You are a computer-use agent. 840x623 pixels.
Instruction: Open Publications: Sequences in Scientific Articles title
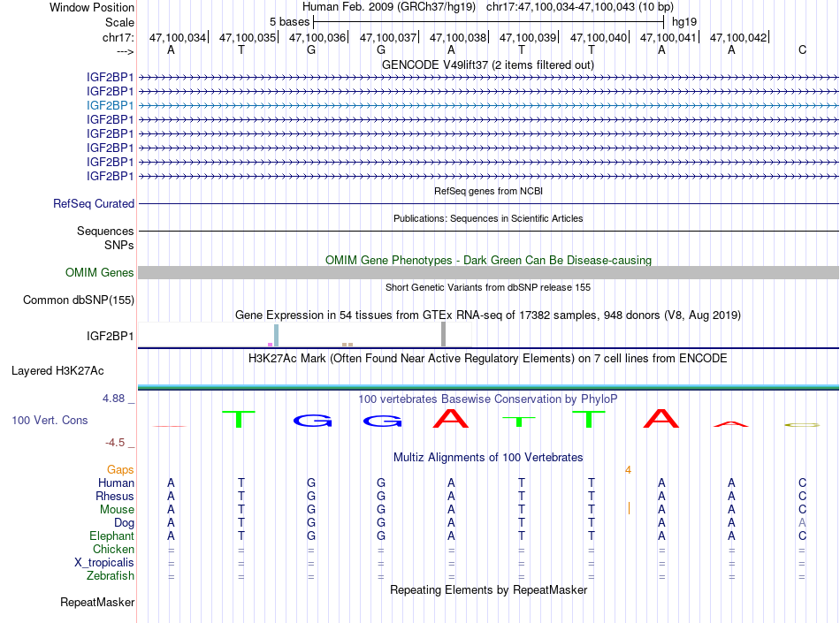[488, 218]
